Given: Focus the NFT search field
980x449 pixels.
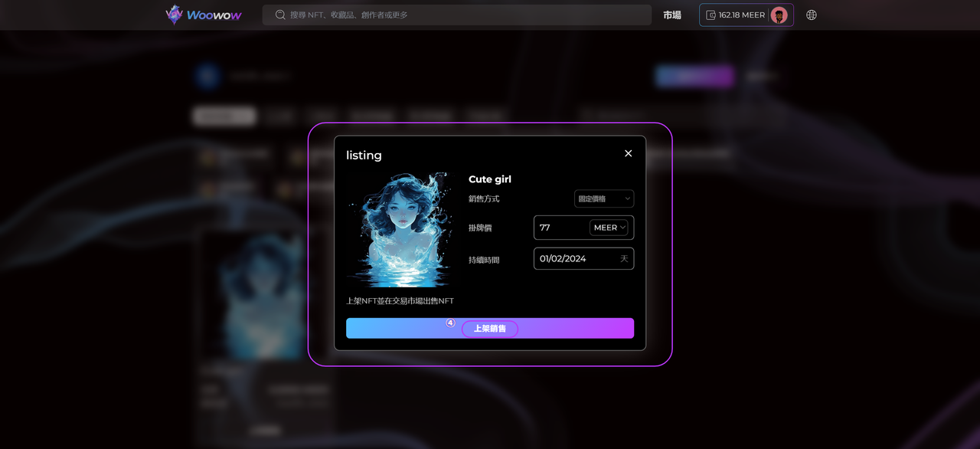Looking at the screenshot, I should click(457, 15).
